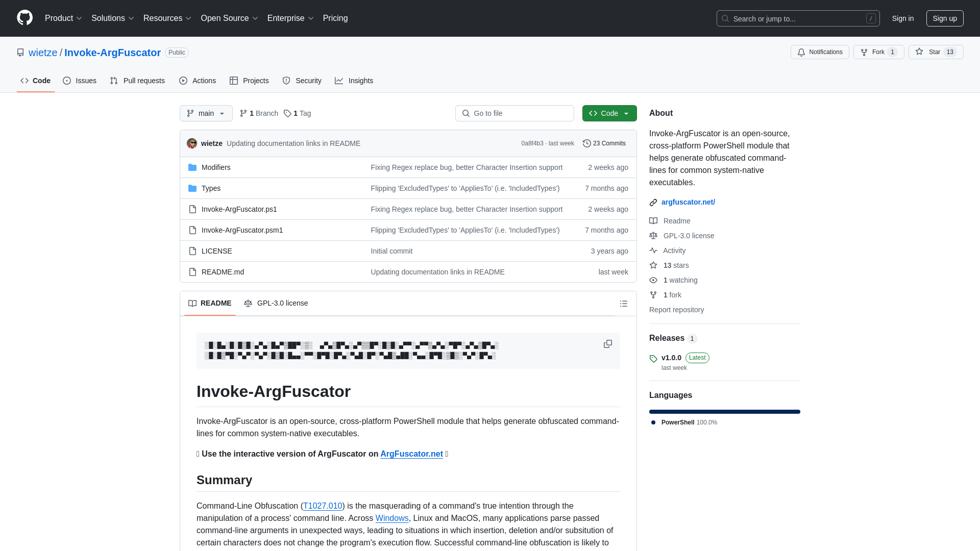Viewport: 980px width, 551px height.
Task: Click the 1 fork icon in About
Action: (x=653, y=295)
